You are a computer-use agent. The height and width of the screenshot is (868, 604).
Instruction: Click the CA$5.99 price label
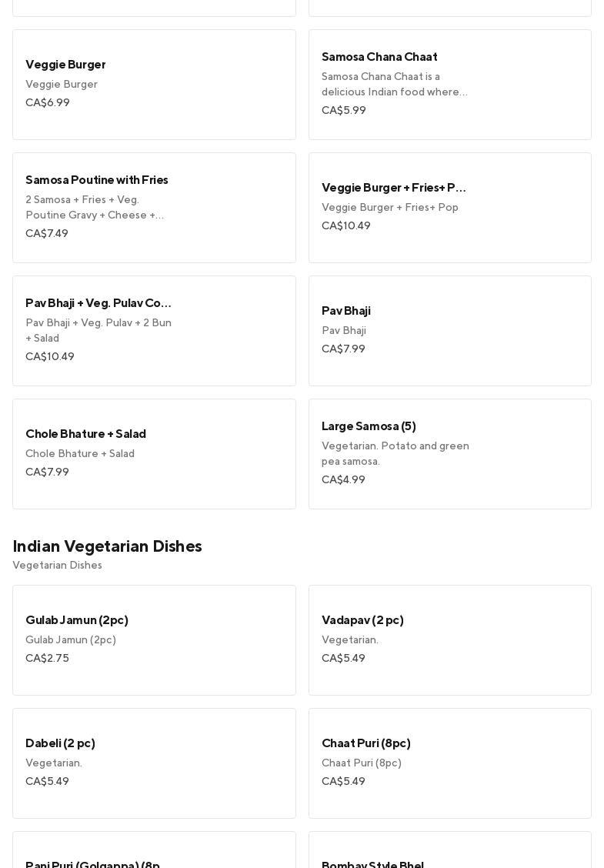(x=344, y=111)
